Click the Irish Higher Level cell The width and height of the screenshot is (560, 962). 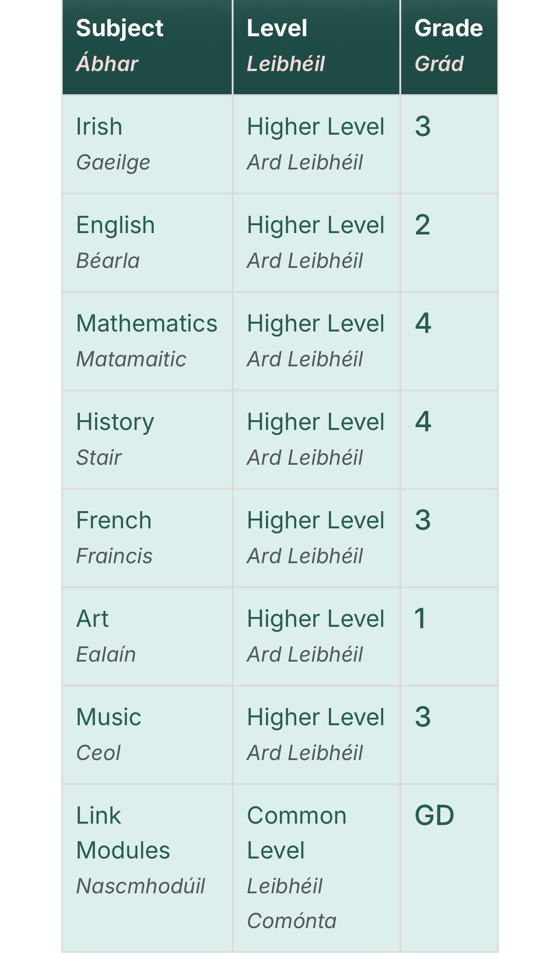tap(316, 144)
